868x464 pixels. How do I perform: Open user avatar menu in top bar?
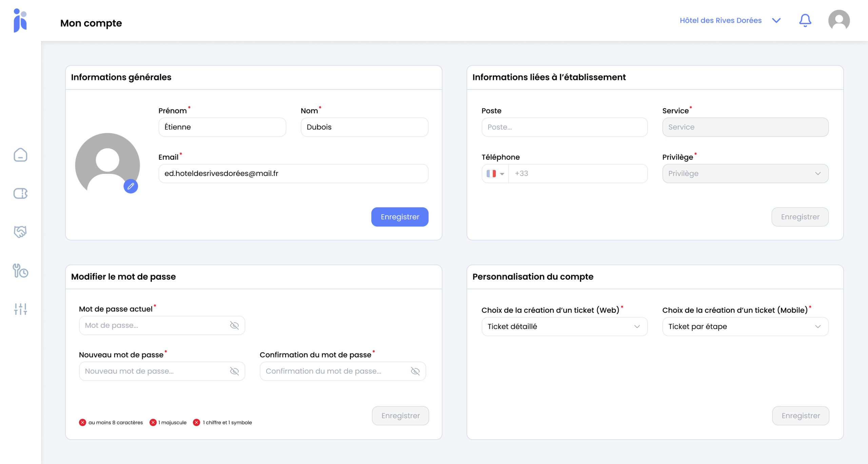839,20
